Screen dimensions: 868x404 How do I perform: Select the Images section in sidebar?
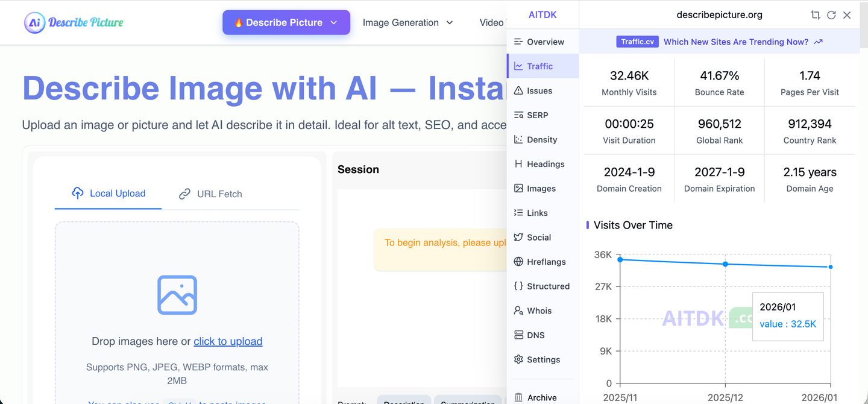(535, 188)
